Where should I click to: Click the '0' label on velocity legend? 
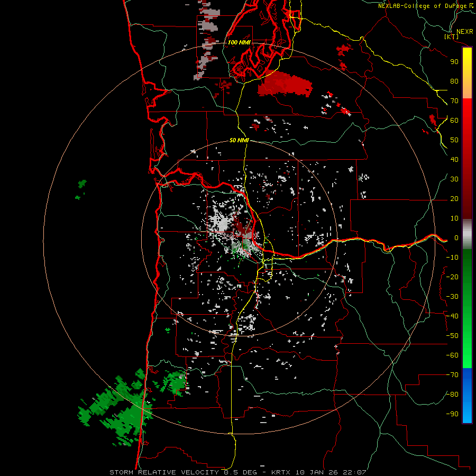click(456, 237)
